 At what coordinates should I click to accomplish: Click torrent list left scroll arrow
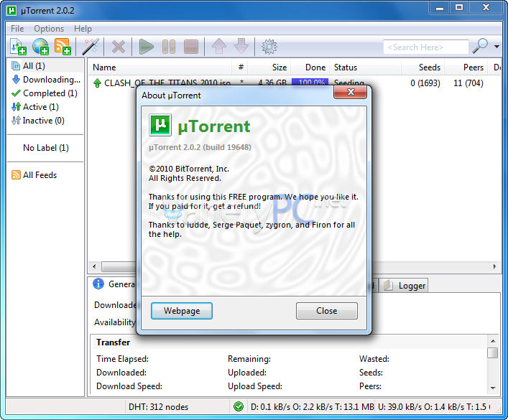(94, 266)
